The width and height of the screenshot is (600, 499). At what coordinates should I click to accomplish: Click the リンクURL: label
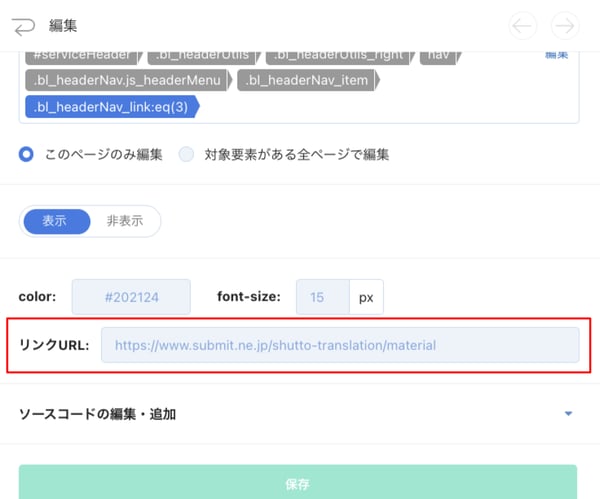(x=54, y=345)
